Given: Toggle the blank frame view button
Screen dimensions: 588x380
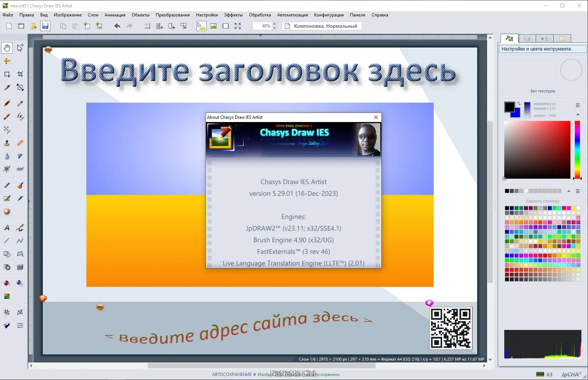Looking at the screenshot, I should click(226, 26).
